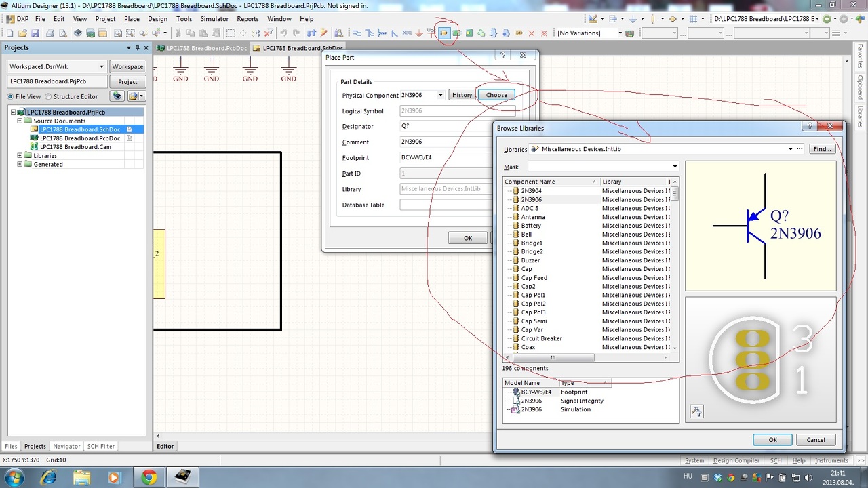Click the Open file folder toolbar icon
The width and height of the screenshot is (868, 488).
tap(22, 33)
